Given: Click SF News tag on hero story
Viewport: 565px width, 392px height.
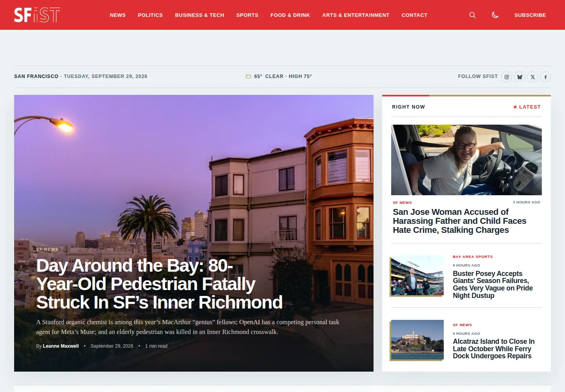Looking at the screenshot, I should (x=47, y=249).
